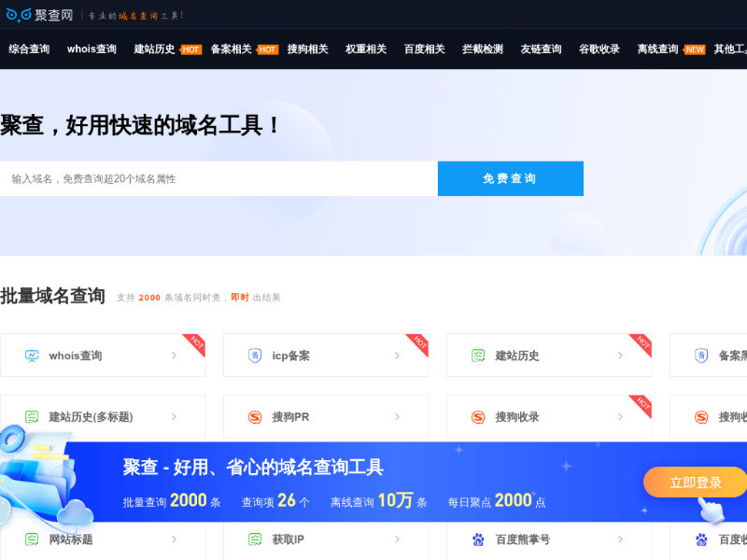
Task: Expand the 建站历史(多标题) card arrow
Action: pyautogui.click(x=174, y=417)
